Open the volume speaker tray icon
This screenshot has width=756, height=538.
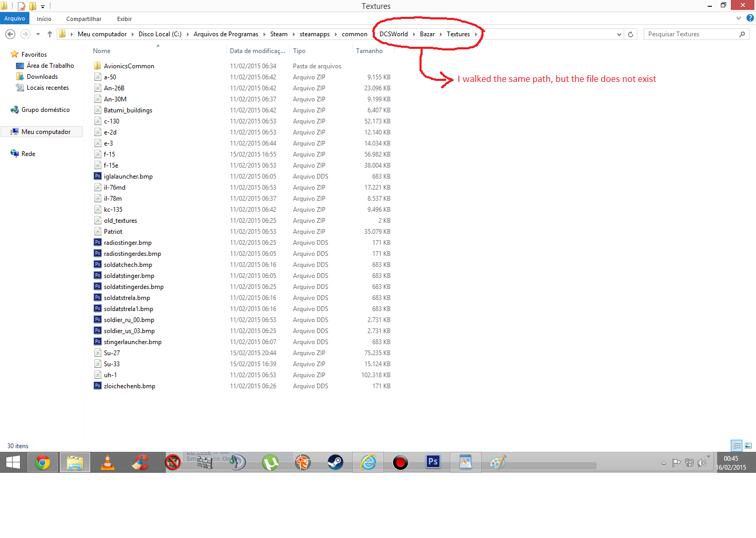(701, 463)
